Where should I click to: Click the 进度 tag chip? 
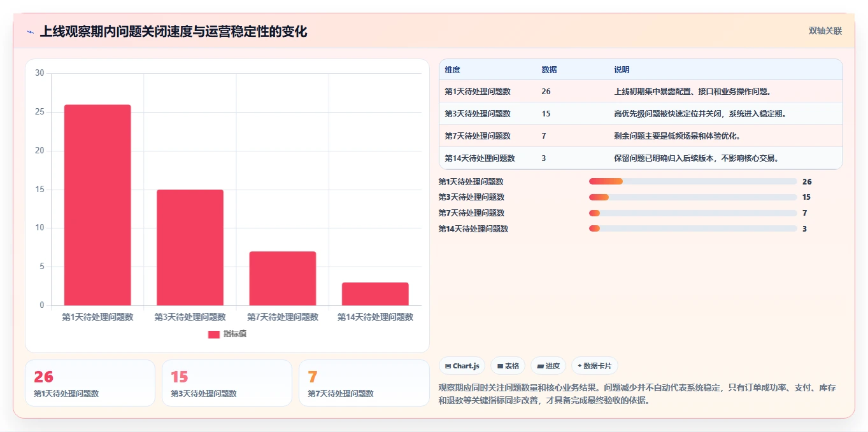(548, 366)
